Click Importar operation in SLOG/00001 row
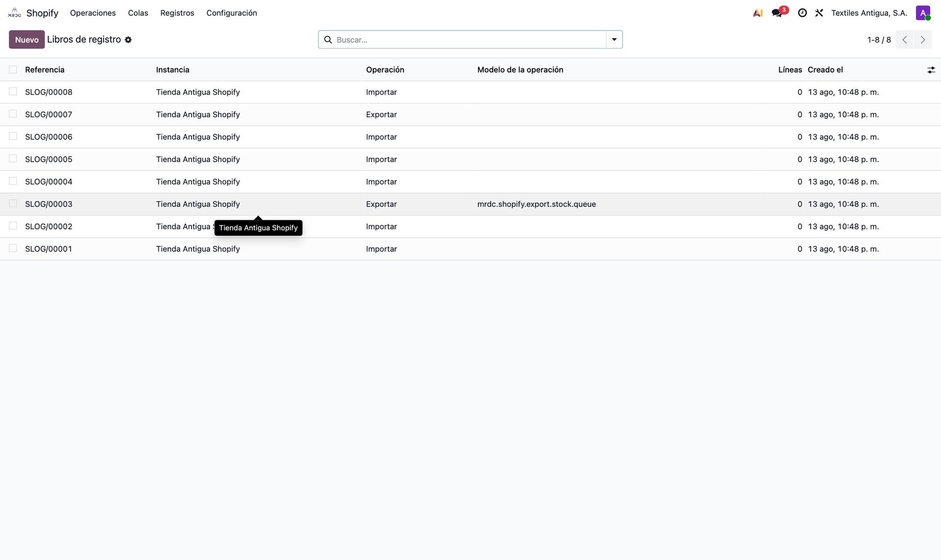Screen dimensions: 941x560 coord(381,249)
